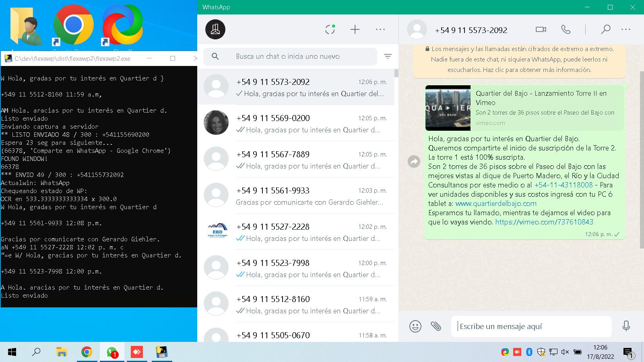Start a voice call with phone icon
The image size is (644, 362).
coord(566,29)
